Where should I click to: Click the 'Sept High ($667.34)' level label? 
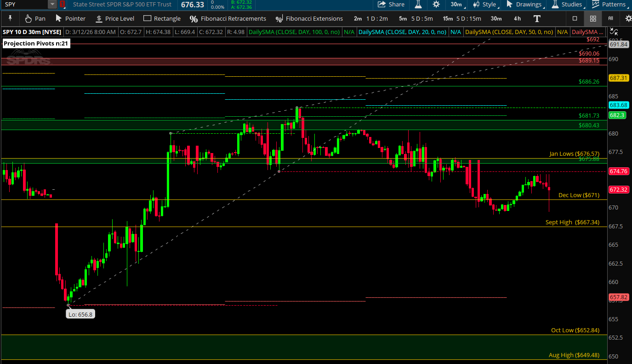(x=573, y=222)
